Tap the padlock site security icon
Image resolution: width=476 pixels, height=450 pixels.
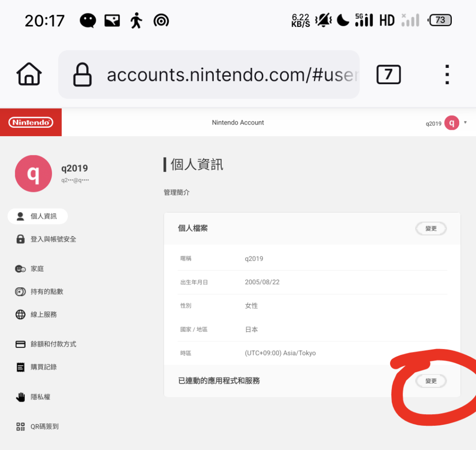pyautogui.click(x=82, y=75)
